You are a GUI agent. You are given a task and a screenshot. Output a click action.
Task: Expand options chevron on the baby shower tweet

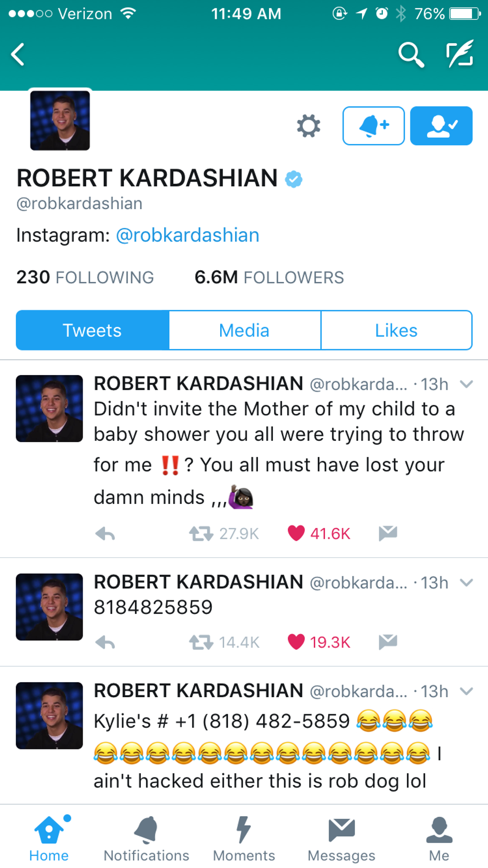[x=466, y=384]
